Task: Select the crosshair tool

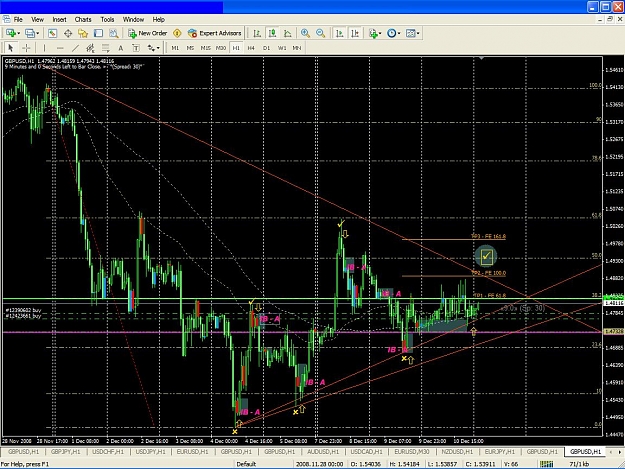Action: [x=26, y=48]
